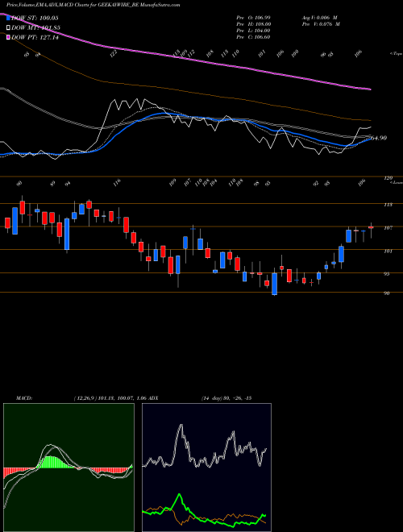The height and width of the screenshot is (532, 403).
Task: Click the 'Pre C: 106.60' value
Action: coord(254,37)
